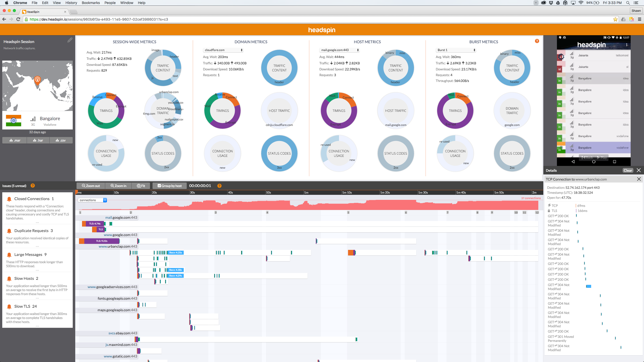Image resolution: width=644 pixels, height=362 pixels.
Task: Tap the phone overflow menu dots
Action: (627, 45)
